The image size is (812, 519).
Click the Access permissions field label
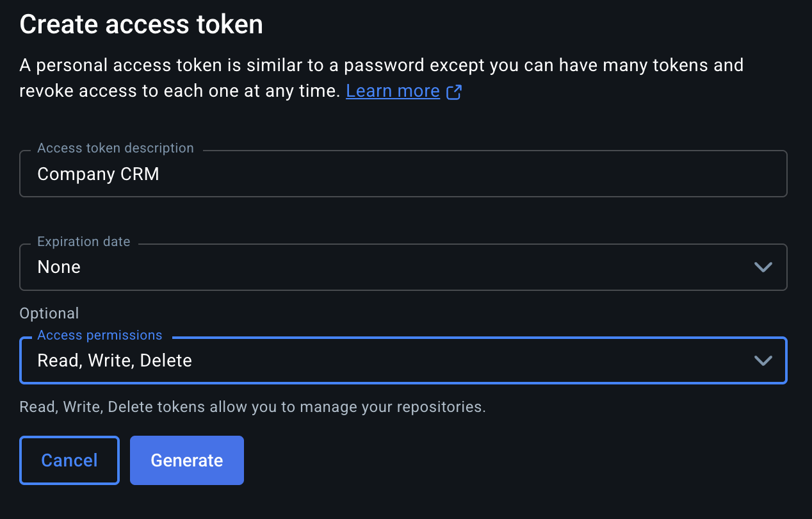(99, 334)
